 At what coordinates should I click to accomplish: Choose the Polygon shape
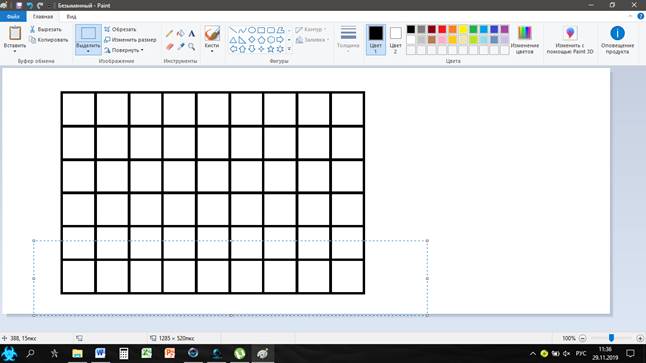pos(280,30)
